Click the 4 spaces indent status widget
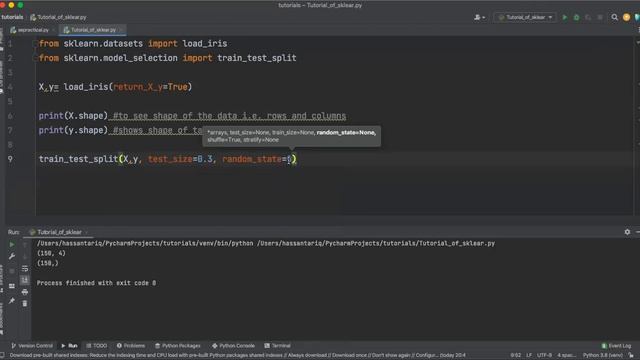The image size is (640, 360). pos(567,356)
